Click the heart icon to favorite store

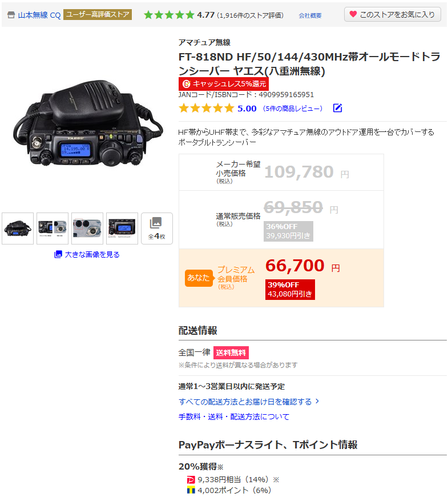point(353,14)
